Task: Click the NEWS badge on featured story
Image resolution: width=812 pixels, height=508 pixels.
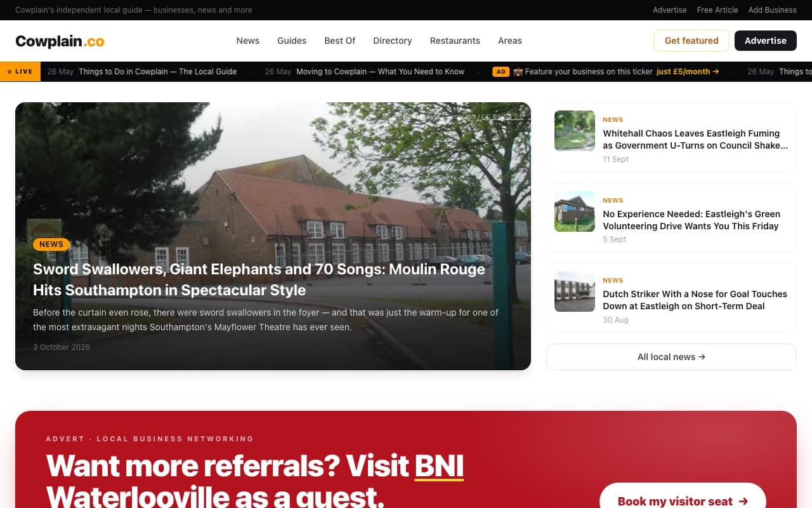Action: click(51, 244)
